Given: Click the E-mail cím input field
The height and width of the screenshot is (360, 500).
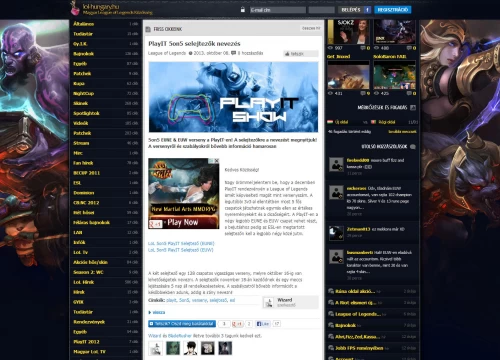Looking at the screenshot, I should (278, 10).
